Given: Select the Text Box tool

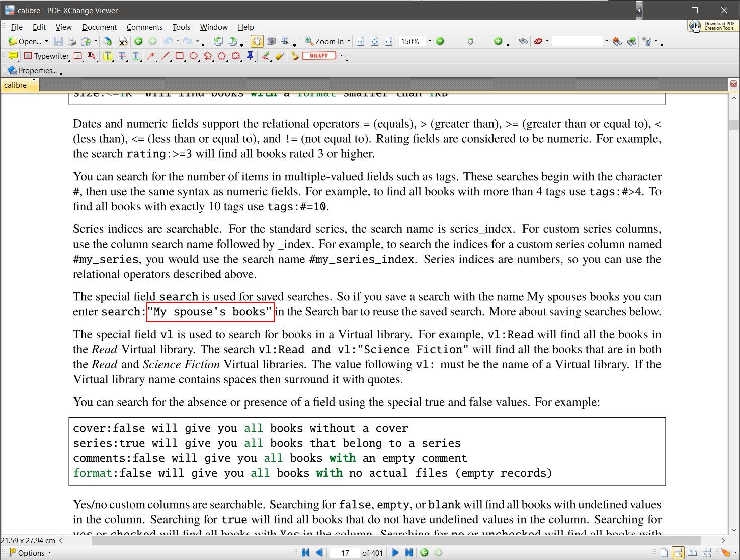Looking at the screenshot, I should point(78,56).
